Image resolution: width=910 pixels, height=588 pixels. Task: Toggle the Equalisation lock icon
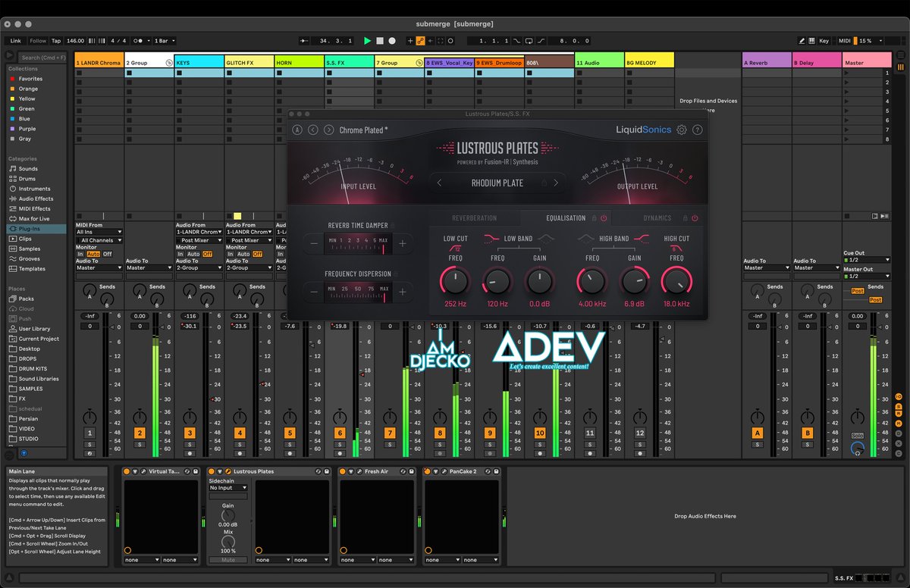tap(594, 218)
